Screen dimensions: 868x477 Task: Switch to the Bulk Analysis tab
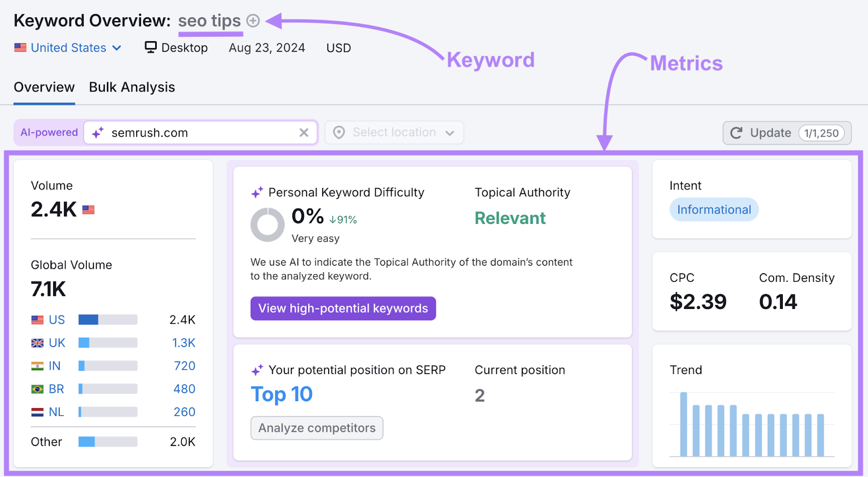131,87
